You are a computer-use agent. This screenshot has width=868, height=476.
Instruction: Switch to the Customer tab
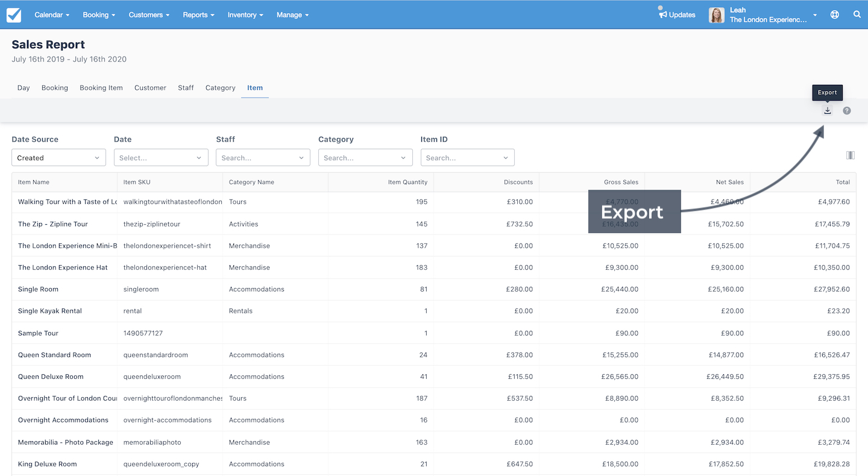tap(150, 88)
